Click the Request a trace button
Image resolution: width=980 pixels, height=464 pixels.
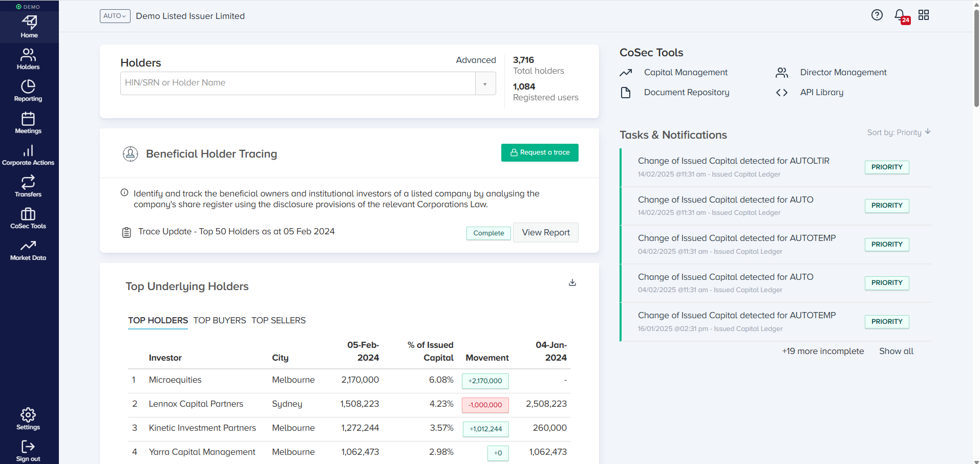click(540, 152)
